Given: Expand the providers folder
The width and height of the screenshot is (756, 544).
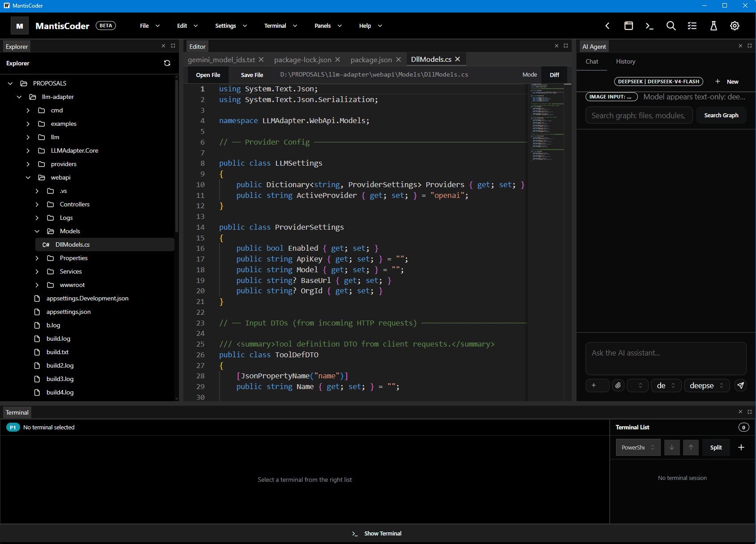Looking at the screenshot, I should coord(28,164).
